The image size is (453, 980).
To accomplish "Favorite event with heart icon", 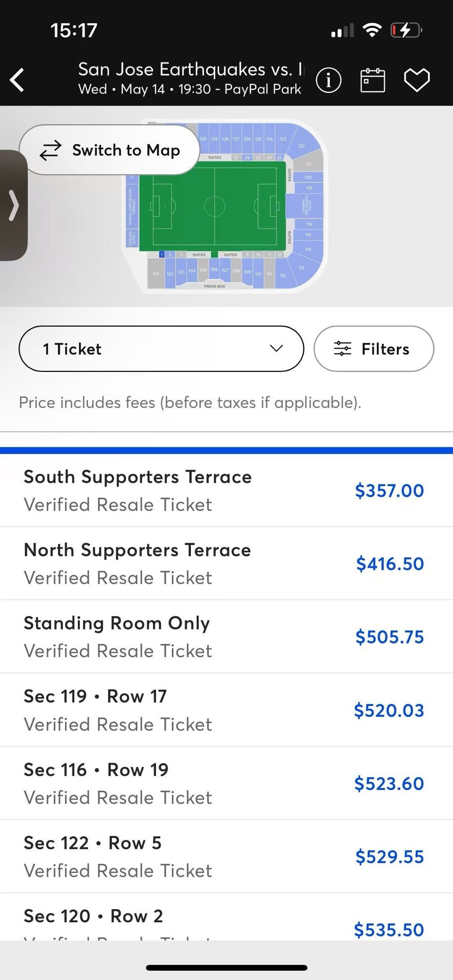I will [417, 80].
